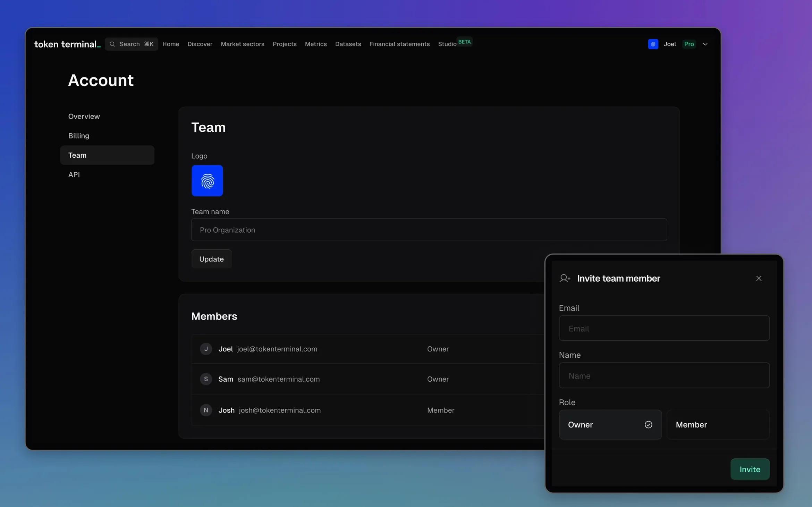
Task: Click the Member role in Josh's row
Action: click(x=441, y=410)
